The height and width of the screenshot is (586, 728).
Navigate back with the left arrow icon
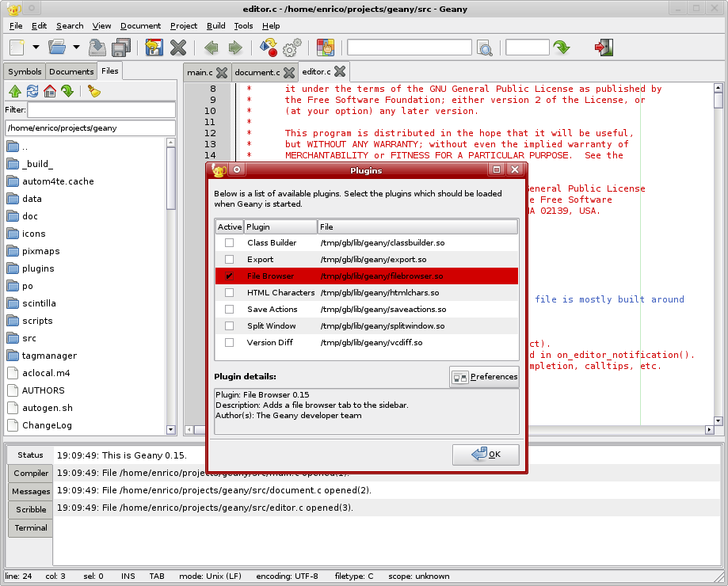pyautogui.click(x=212, y=48)
